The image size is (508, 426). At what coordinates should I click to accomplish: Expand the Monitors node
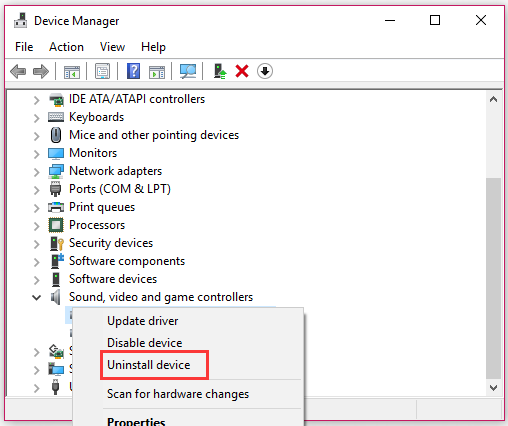(x=37, y=154)
